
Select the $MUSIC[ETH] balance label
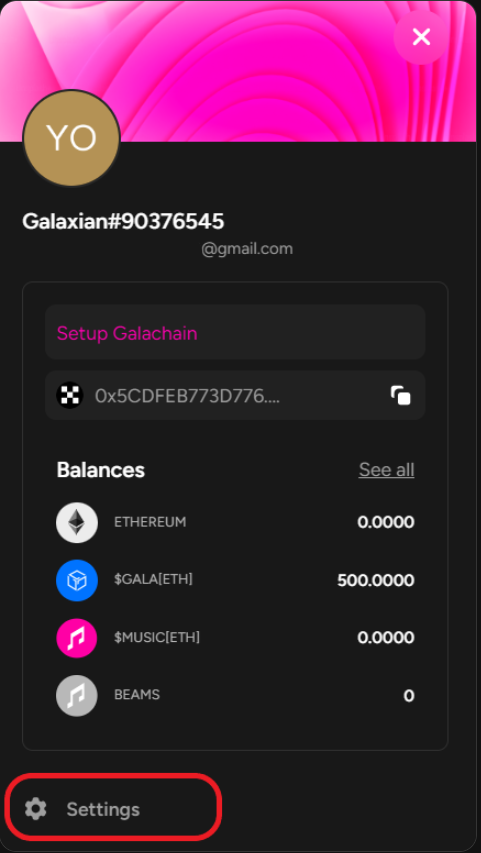point(157,637)
